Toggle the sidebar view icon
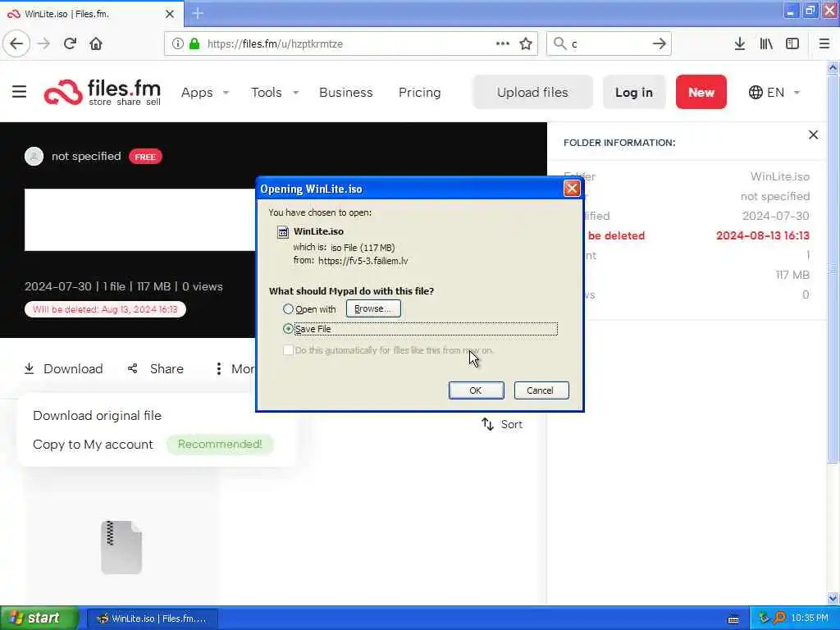840x630 pixels. (x=792, y=43)
